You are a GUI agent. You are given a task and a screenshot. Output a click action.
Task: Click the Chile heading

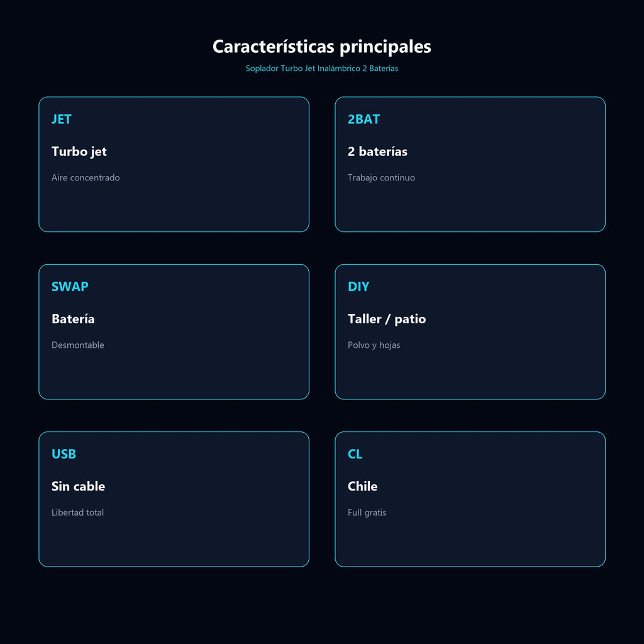pos(362,486)
